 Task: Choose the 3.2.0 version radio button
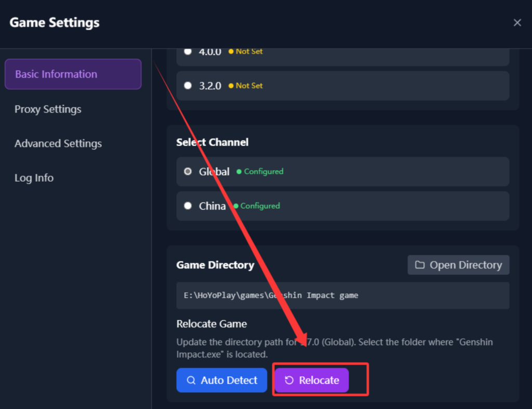[x=188, y=86]
